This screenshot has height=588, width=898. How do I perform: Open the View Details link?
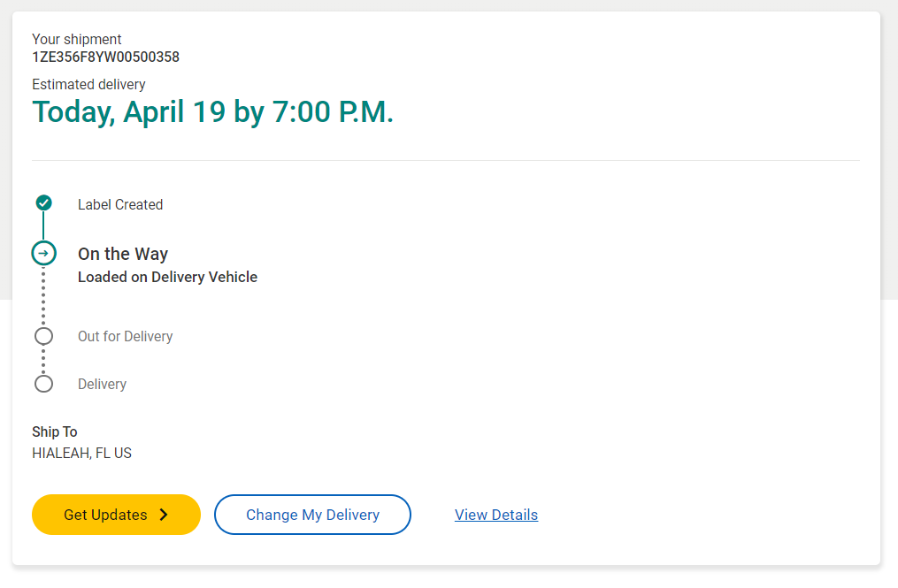(x=495, y=515)
